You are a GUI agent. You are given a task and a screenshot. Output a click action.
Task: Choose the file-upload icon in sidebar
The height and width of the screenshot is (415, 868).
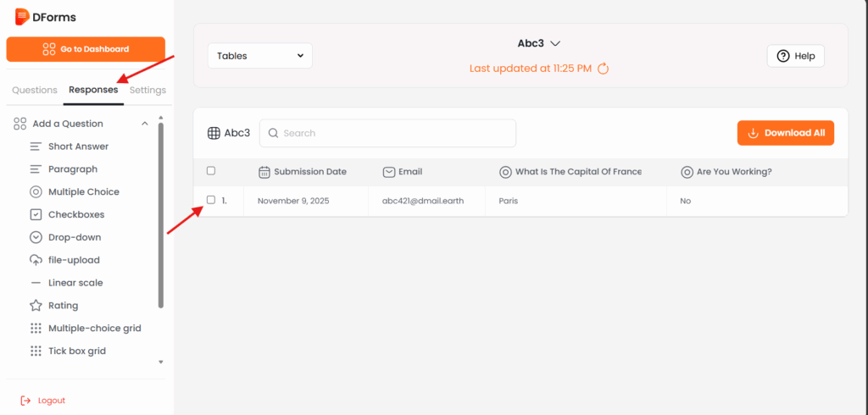click(x=36, y=260)
